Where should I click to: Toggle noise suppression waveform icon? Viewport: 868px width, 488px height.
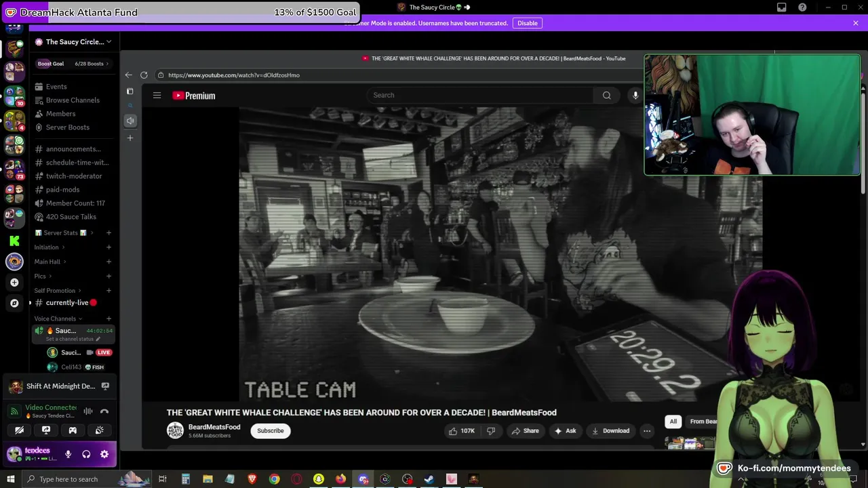88,411
